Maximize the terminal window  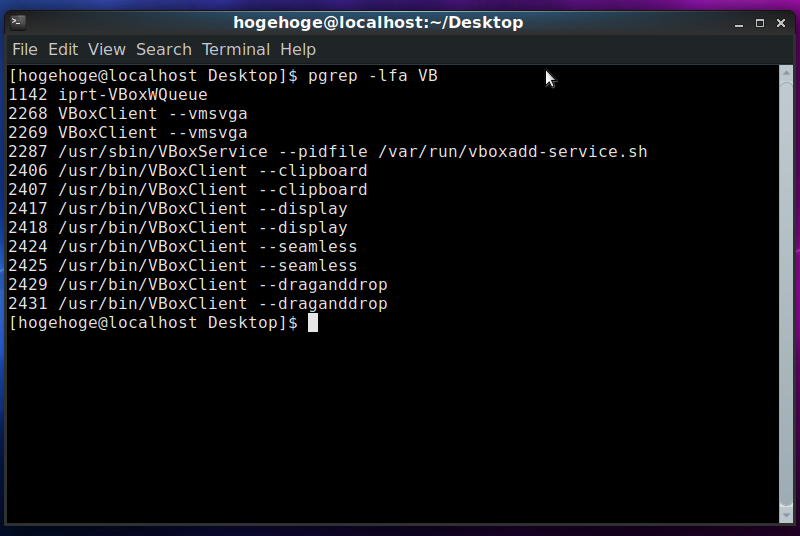pos(759,22)
